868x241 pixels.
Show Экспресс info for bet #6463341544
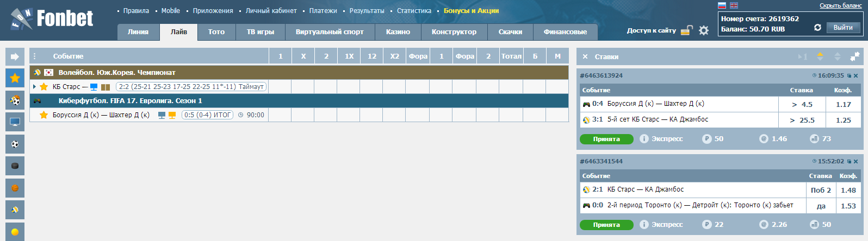pos(644,225)
